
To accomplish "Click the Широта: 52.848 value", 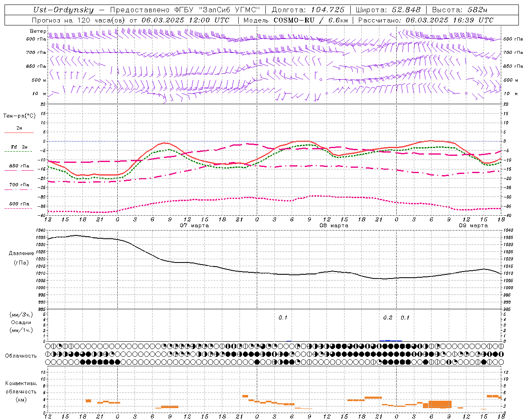I will coord(388,10).
